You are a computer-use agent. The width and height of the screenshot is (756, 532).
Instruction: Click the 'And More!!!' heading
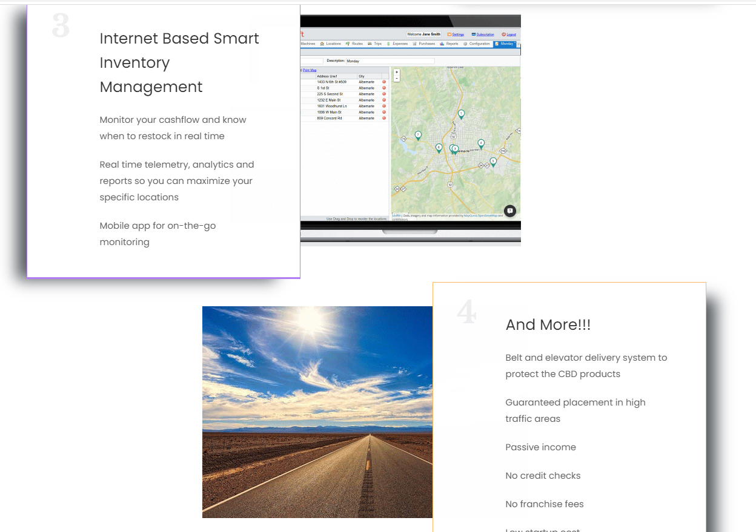click(x=548, y=324)
